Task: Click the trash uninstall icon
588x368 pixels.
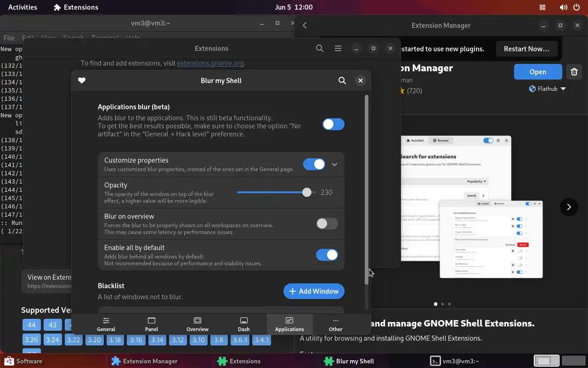Action: click(x=574, y=72)
